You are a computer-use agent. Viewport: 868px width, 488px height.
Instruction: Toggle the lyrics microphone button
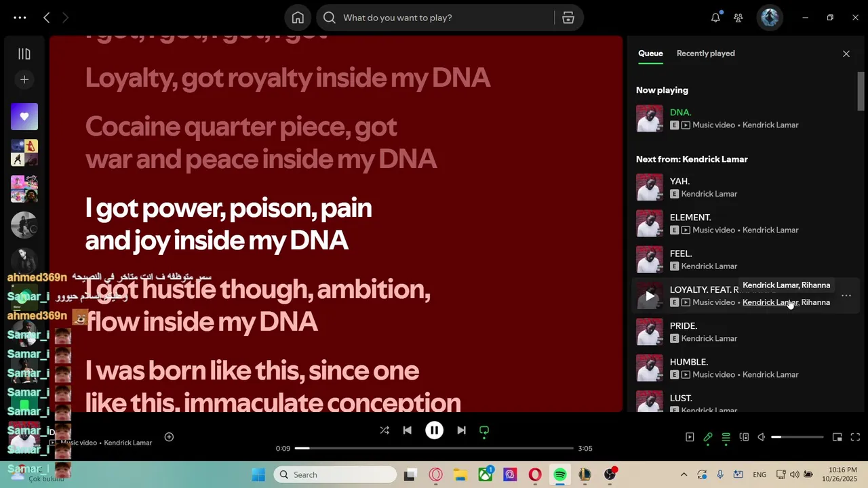click(708, 437)
